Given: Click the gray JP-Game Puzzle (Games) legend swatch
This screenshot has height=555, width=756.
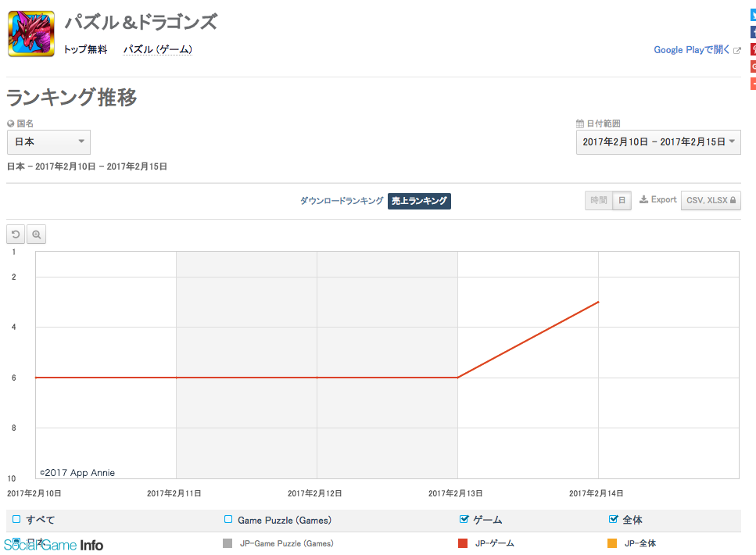Looking at the screenshot, I should [228, 543].
